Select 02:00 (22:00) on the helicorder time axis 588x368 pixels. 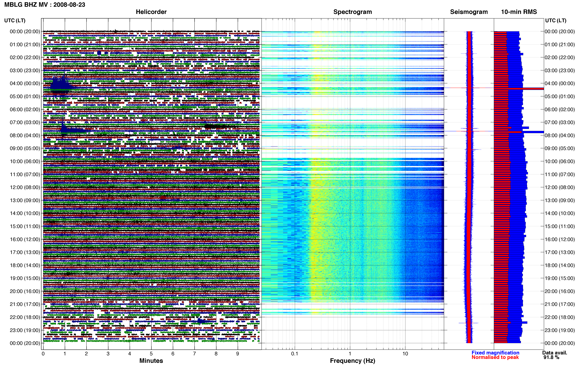coord(25,57)
